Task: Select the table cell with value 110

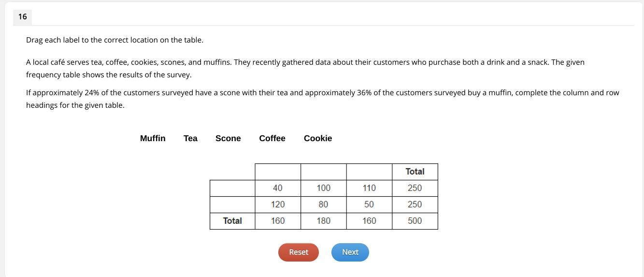Action: pyautogui.click(x=369, y=188)
